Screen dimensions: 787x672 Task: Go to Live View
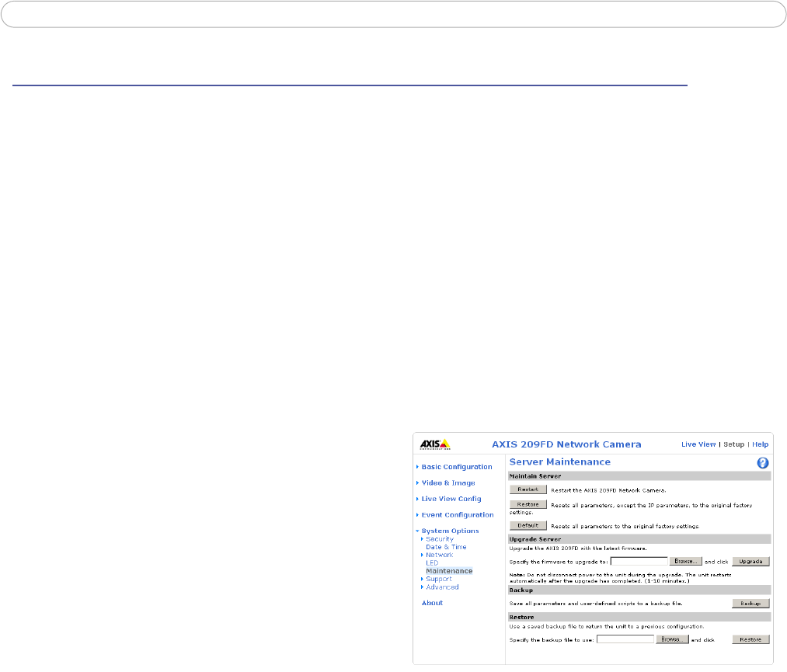coord(698,444)
